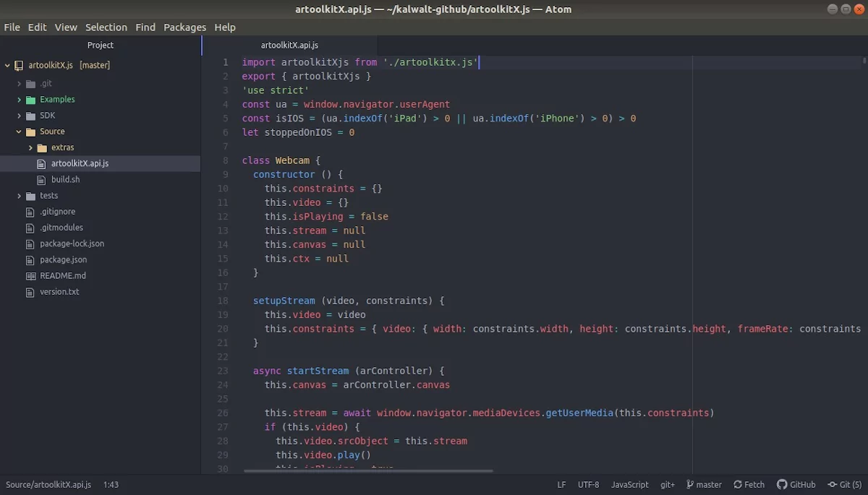
Task: Expand the tests folder chevron
Action: click(x=19, y=196)
